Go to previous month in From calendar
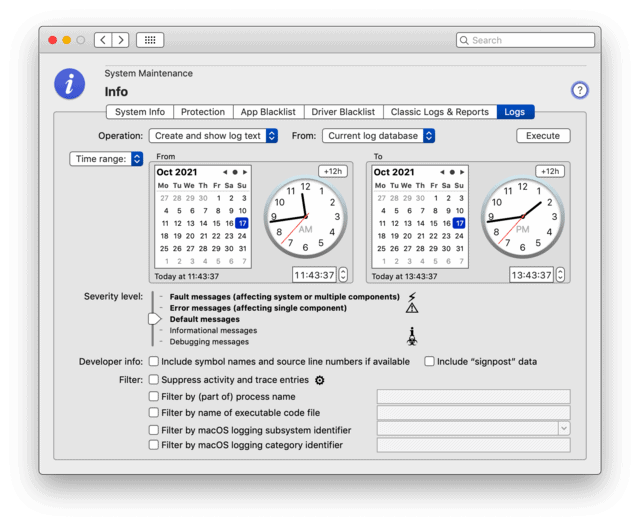The width and height of the screenshot is (640, 526). [225, 172]
